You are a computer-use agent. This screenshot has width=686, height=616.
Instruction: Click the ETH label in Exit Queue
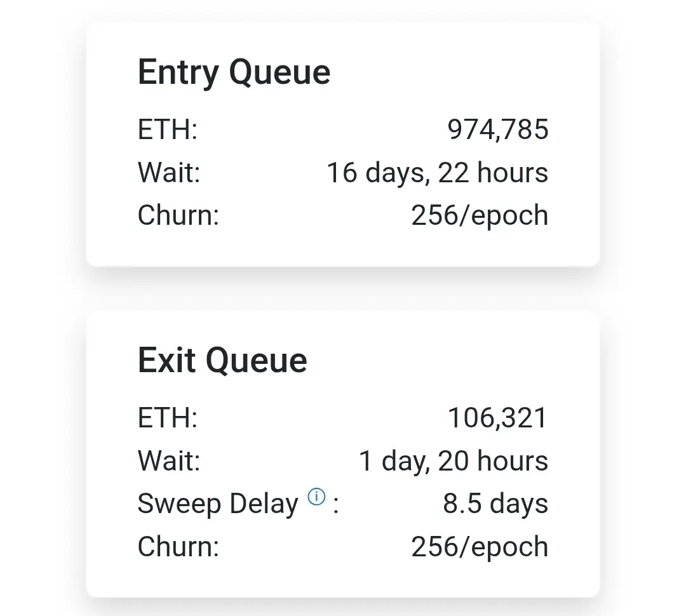pos(168,418)
